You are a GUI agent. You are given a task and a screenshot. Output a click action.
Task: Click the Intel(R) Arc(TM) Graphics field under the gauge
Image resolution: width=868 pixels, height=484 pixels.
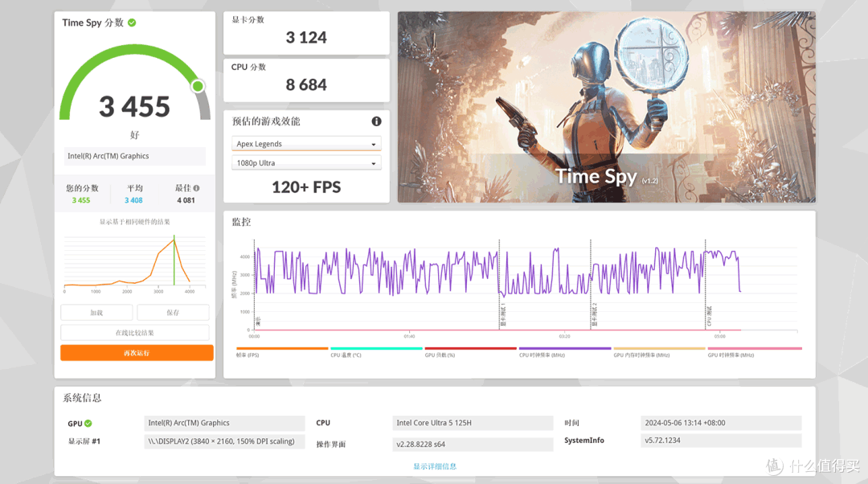coord(135,156)
